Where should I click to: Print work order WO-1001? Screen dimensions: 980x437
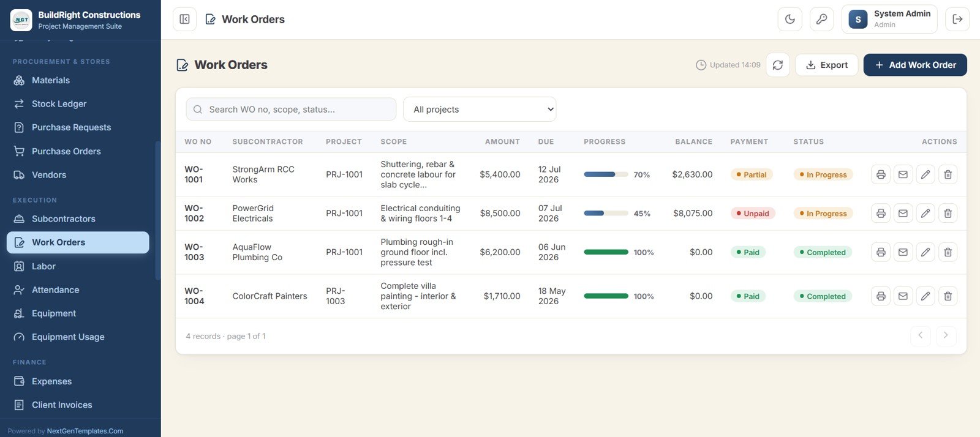tap(881, 174)
